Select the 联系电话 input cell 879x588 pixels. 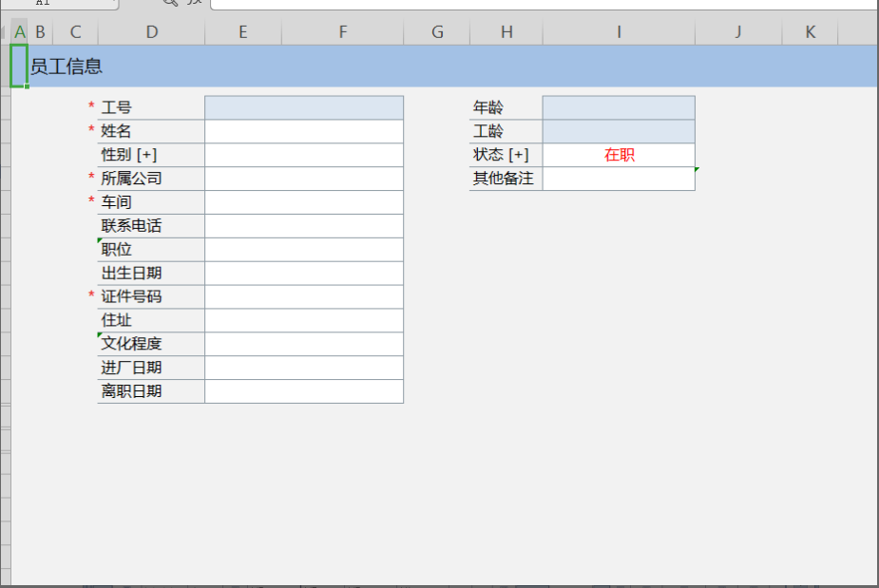304,226
